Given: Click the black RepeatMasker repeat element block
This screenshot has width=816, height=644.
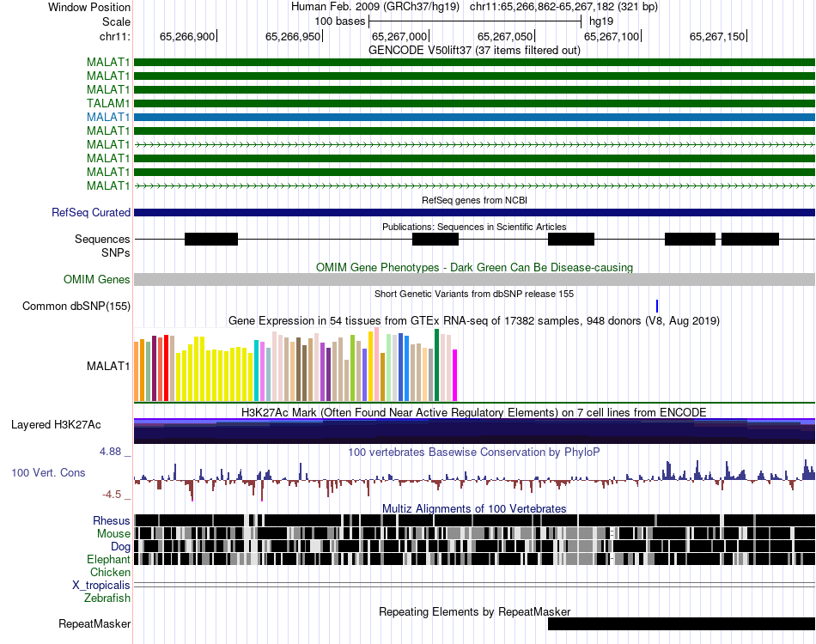Looking at the screenshot, I should click(x=681, y=623).
